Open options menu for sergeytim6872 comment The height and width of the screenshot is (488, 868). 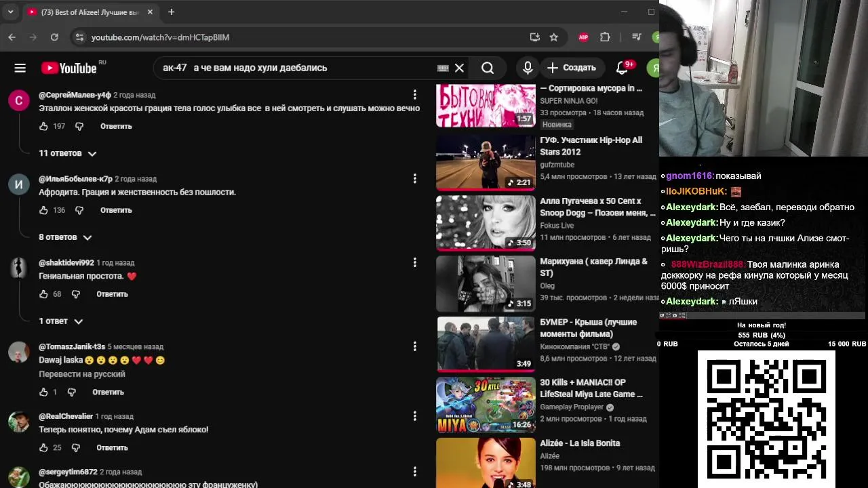click(x=415, y=471)
